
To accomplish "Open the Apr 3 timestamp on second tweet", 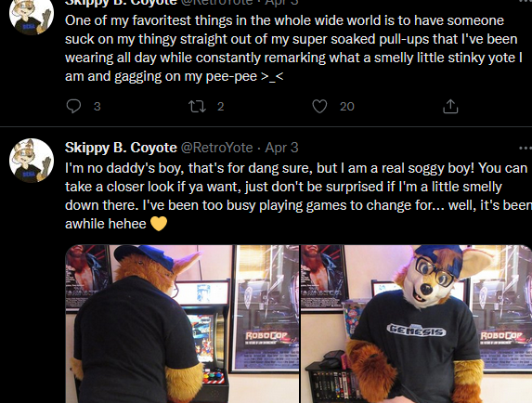I will (281, 148).
